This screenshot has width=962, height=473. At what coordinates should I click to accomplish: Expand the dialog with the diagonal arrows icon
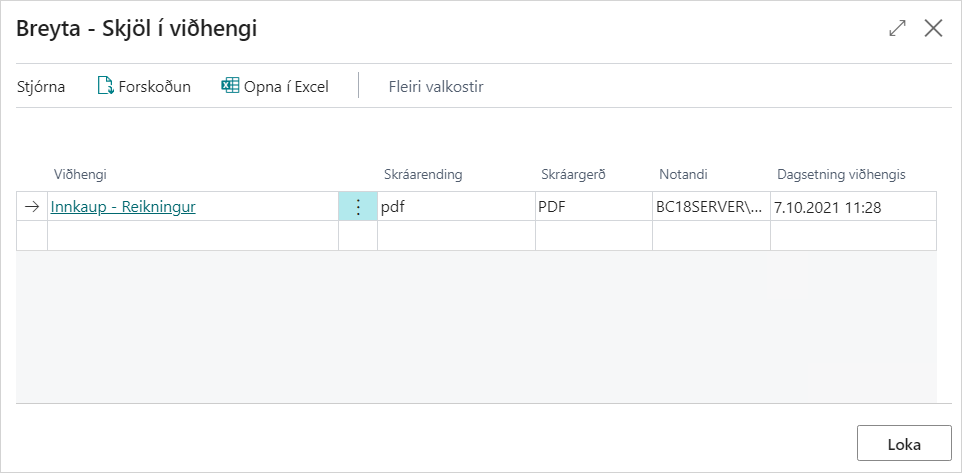coord(897,29)
